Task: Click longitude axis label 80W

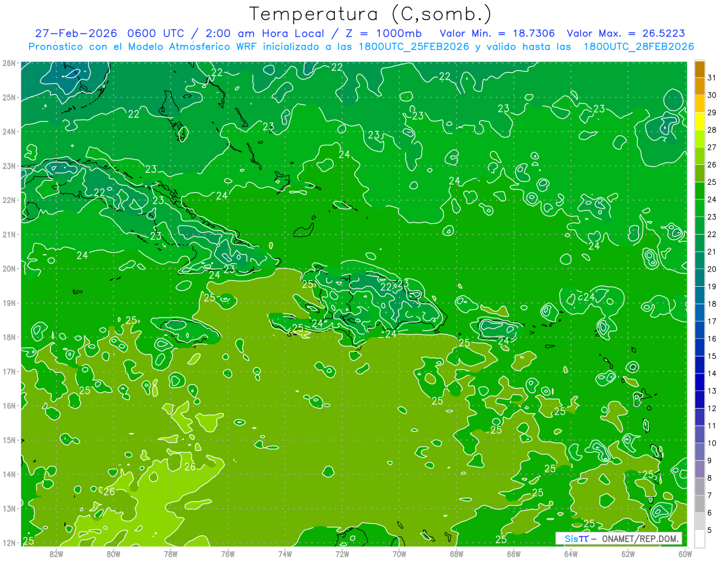Action: [113, 554]
